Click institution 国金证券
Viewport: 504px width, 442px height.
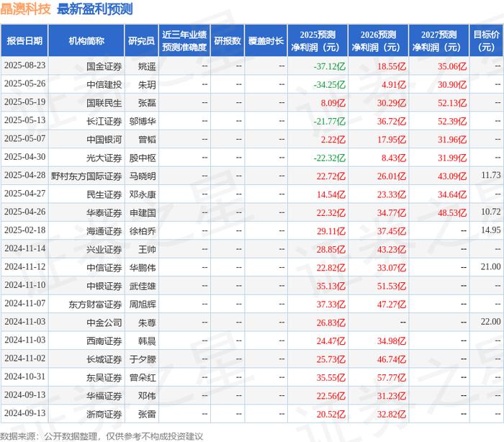[x=104, y=66]
